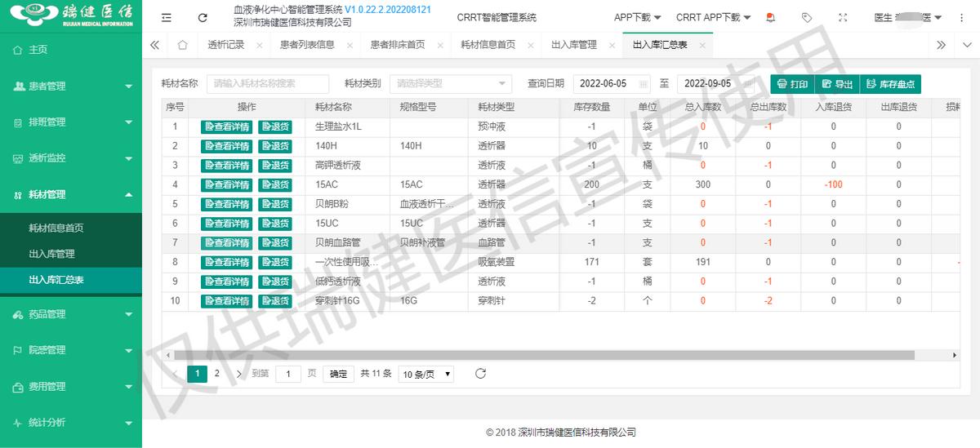Click the 耗材名称 search input field
This screenshot has width=980, height=448.
[x=268, y=83]
